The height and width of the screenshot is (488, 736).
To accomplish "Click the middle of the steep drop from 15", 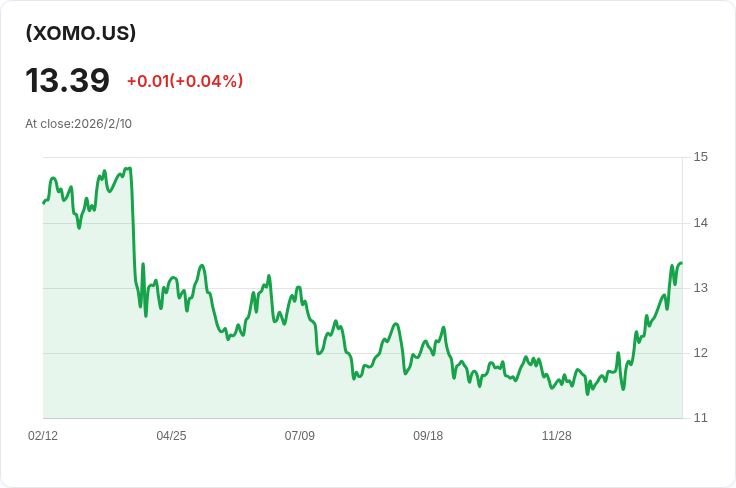I will (x=133, y=230).
